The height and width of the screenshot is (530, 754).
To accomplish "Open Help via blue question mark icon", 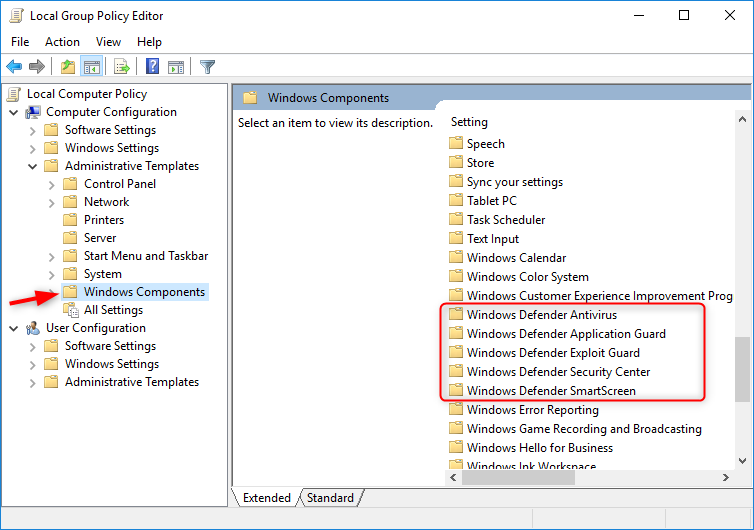I will tap(153, 67).
